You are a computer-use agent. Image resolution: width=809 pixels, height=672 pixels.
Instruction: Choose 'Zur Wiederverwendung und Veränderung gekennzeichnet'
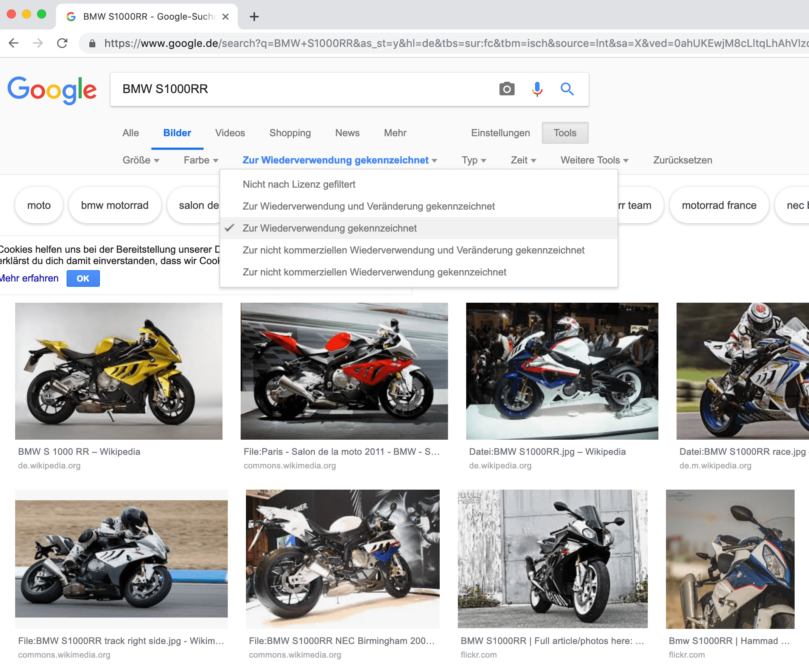(x=368, y=206)
